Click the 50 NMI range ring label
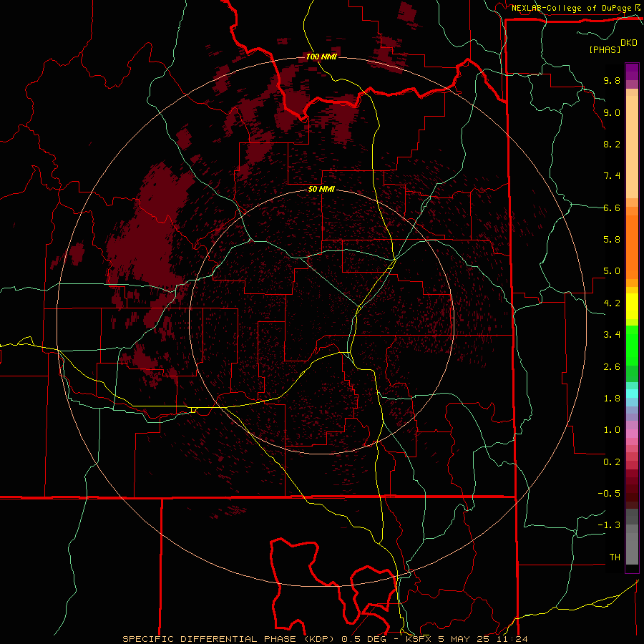 [321, 189]
